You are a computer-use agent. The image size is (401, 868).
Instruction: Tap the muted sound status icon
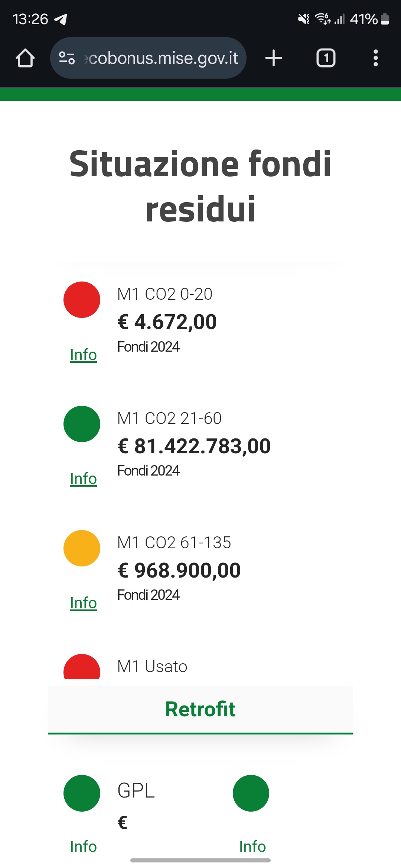304,19
